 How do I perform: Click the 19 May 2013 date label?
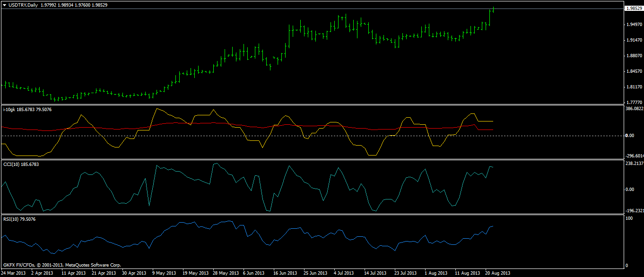(195, 273)
